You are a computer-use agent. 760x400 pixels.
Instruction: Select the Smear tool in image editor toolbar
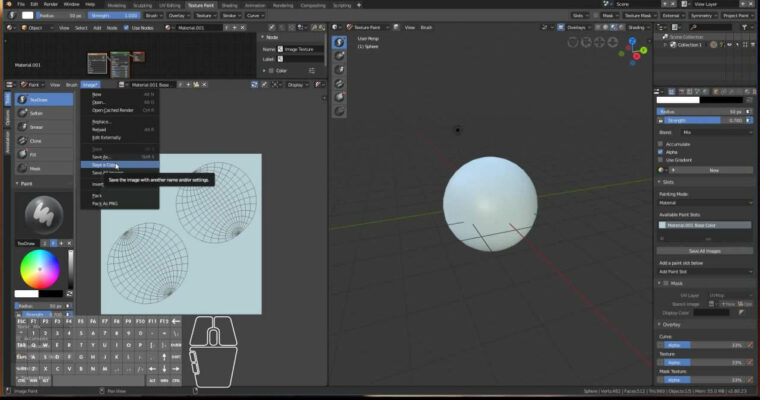[x=44, y=127]
